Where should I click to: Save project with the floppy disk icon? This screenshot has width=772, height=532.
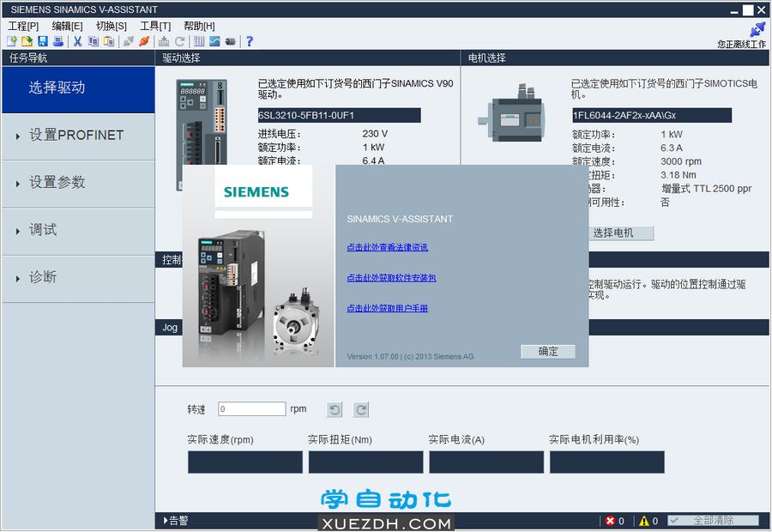43,41
